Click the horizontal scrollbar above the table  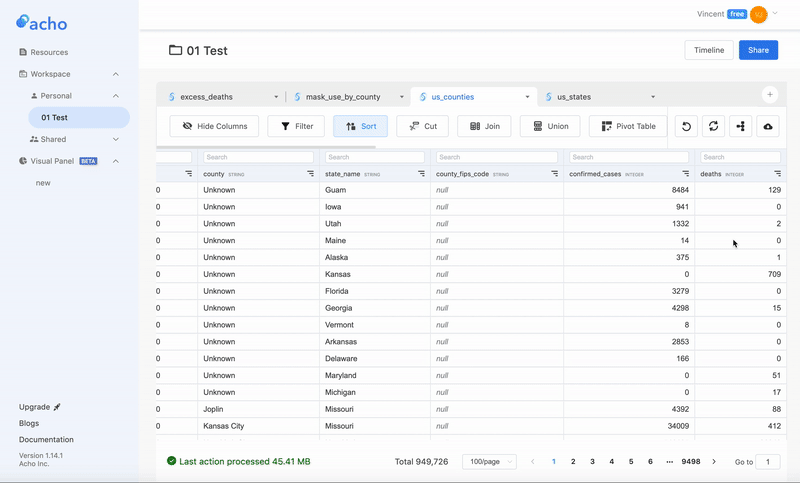pyautogui.click(x=266, y=147)
